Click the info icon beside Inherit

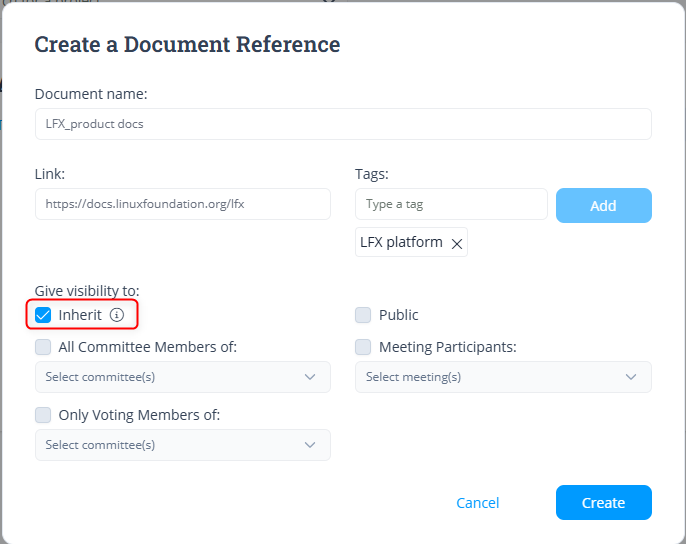(117, 315)
